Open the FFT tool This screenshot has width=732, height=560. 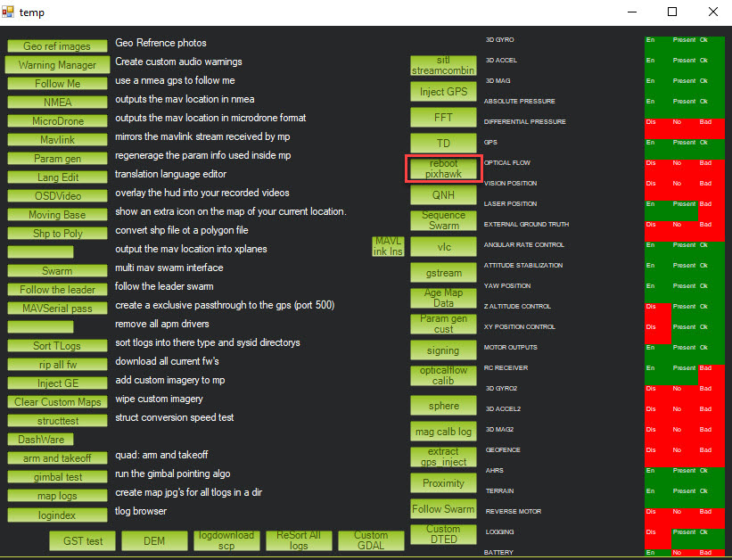(443, 117)
